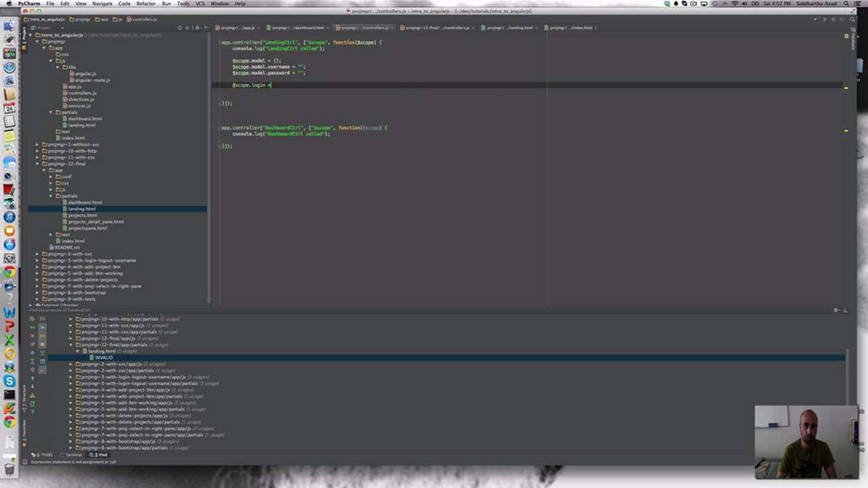
Task: Click the Wi-Fi icon in the menu bar
Action: pyautogui.click(x=735, y=3)
